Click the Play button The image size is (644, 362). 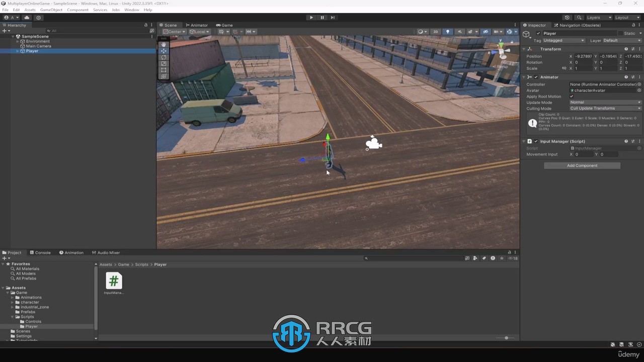(311, 18)
